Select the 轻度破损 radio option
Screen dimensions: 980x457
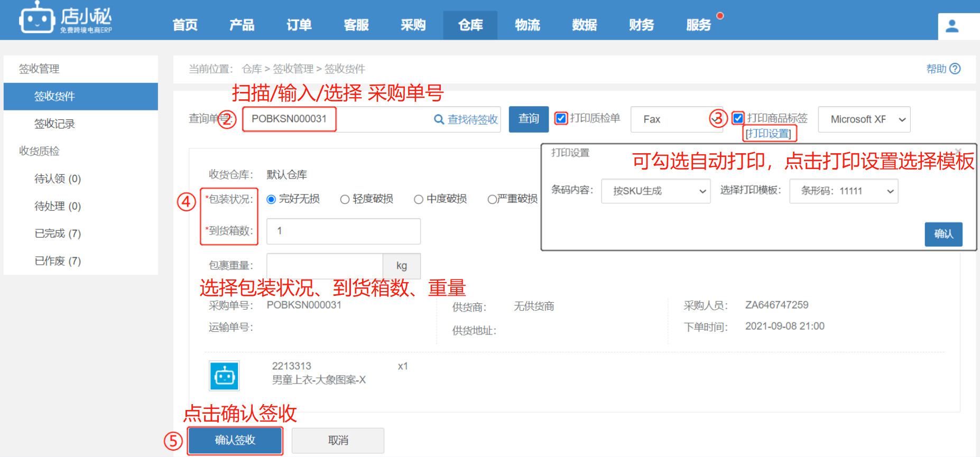coord(345,199)
